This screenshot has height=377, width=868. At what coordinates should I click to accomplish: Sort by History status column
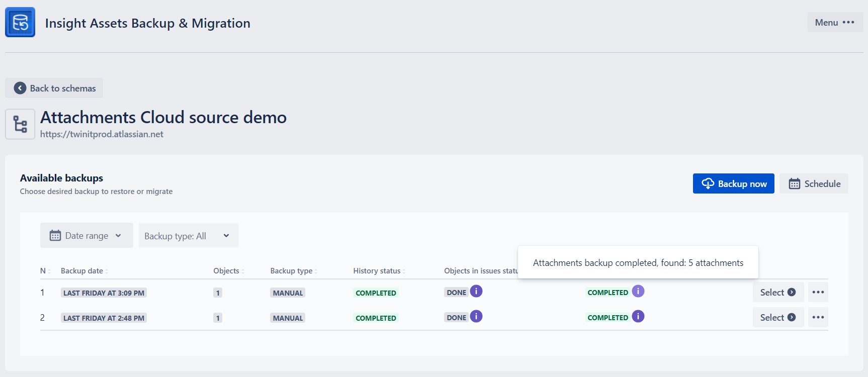pos(379,271)
